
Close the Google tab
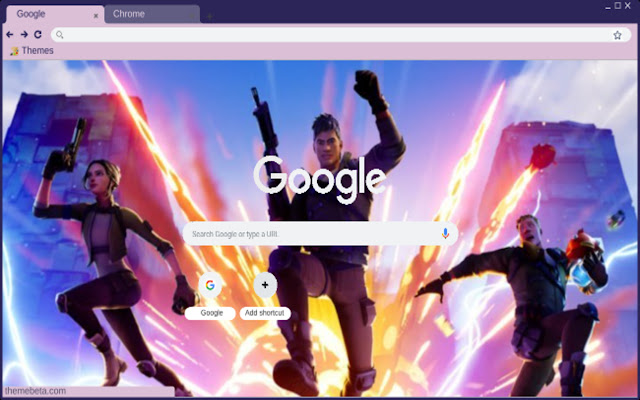[x=96, y=16]
